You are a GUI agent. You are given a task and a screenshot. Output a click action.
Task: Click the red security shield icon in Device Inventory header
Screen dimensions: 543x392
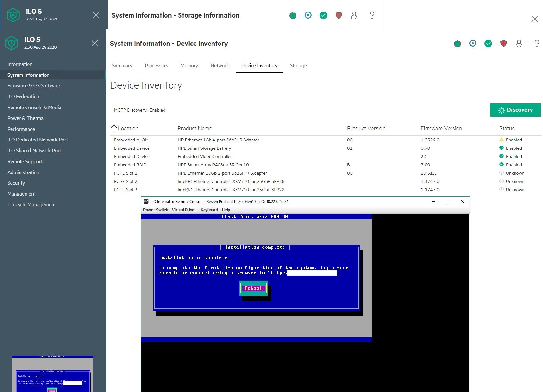(504, 44)
